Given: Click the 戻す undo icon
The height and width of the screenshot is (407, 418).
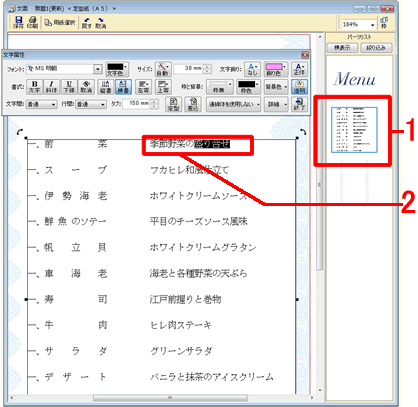Looking at the screenshot, I should [87, 22].
